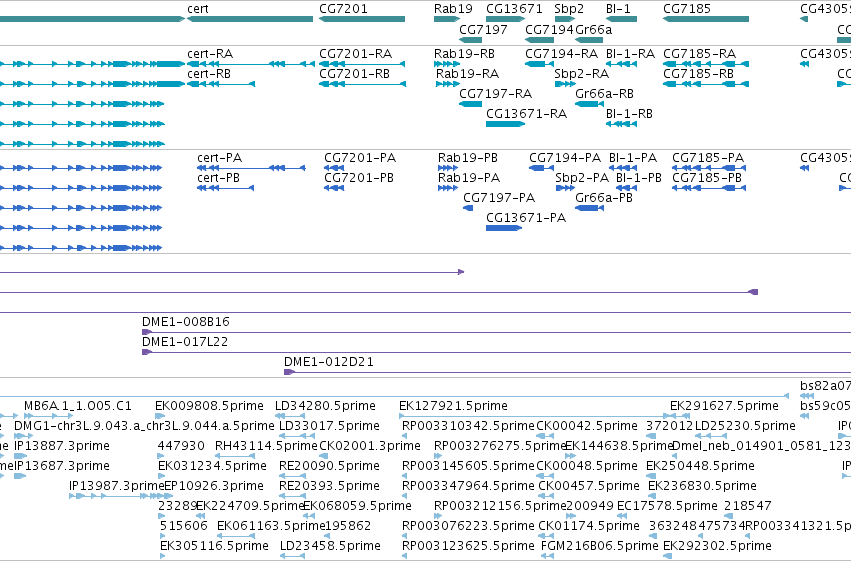851x561 pixels.
Task: Select the cert-RB transcript
Action: [x=221, y=84]
